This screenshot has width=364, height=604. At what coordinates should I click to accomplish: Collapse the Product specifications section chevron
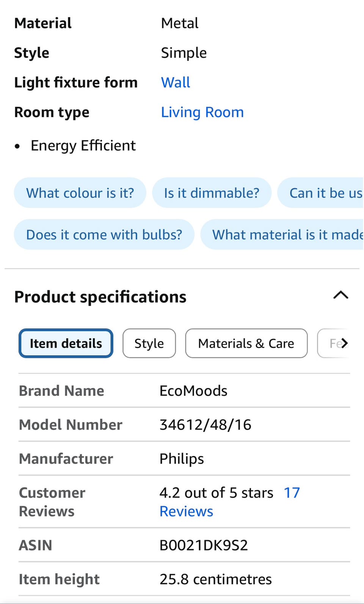point(340,295)
